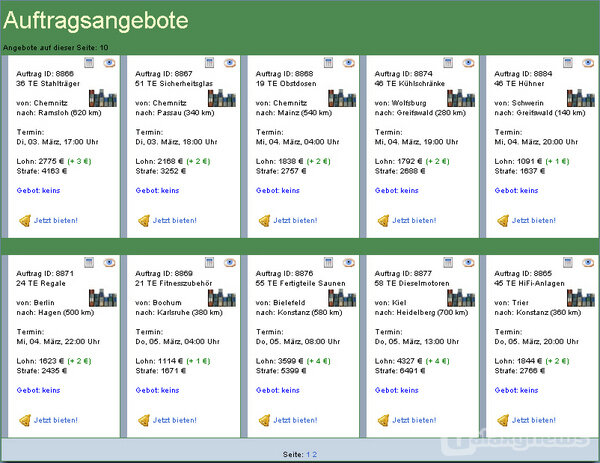
Task: Click bell icon on Fitnesszubehör order
Action: coord(144,421)
